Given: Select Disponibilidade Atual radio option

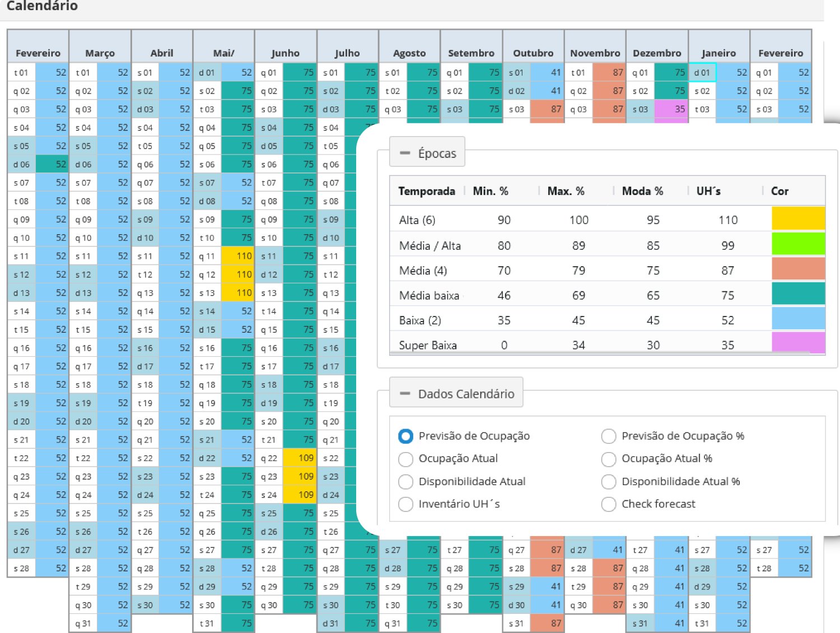Looking at the screenshot, I should point(406,482).
